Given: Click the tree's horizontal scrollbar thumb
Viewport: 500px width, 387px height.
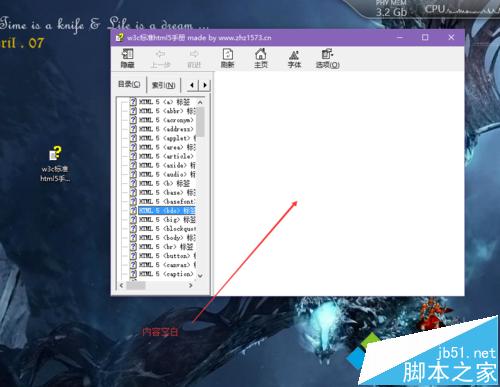Looking at the screenshot, I should tap(136, 285).
